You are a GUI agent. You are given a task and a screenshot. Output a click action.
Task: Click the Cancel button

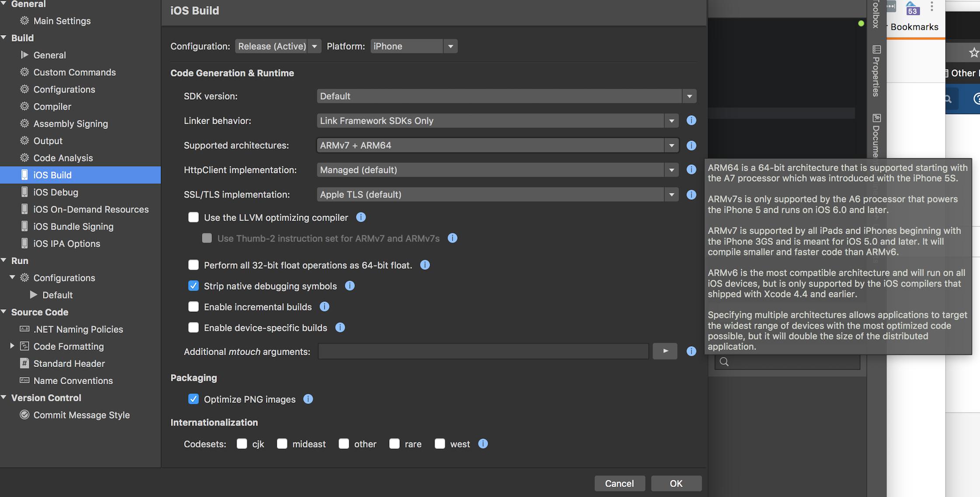coord(619,483)
